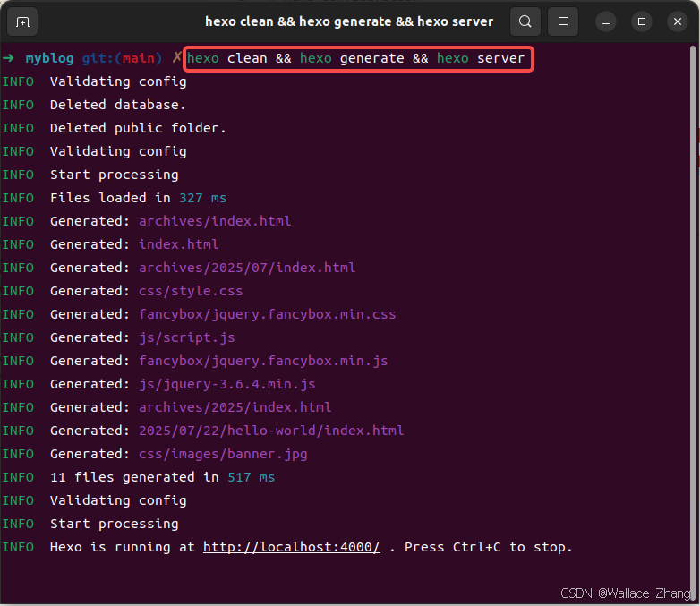The height and width of the screenshot is (606, 700).
Task: Open a new terminal tab
Action: (22, 21)
